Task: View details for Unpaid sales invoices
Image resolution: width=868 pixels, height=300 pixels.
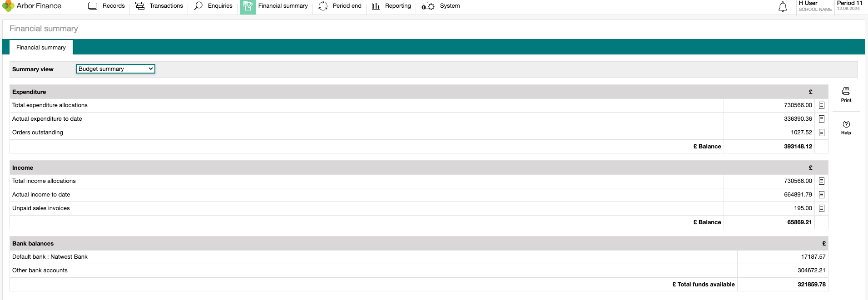Action: click(x=822, y=208)
